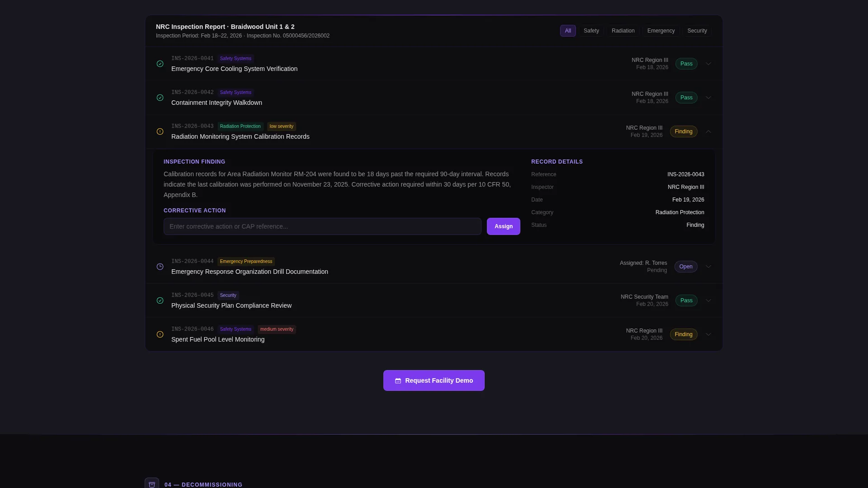Click alert icon for Spent Fuel Pool Monitoring
Image resolution: width=868 pixels, height=488 pixels.
tap(160, 334)
